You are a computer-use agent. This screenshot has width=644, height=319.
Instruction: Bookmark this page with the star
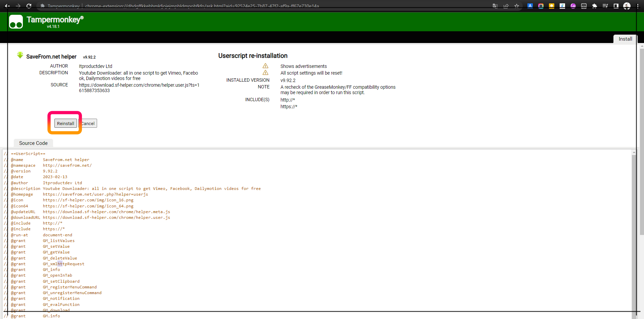(x=517, y=6)
